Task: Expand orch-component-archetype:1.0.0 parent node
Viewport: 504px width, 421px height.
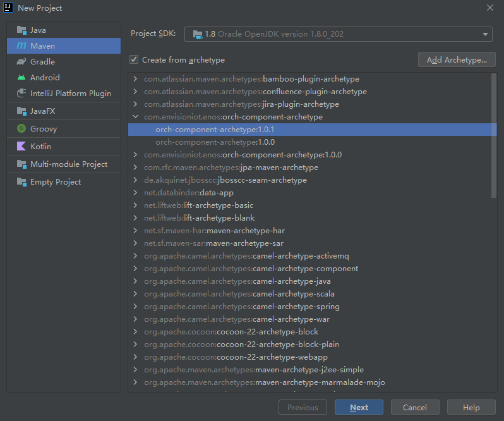Action: point(135,155)
